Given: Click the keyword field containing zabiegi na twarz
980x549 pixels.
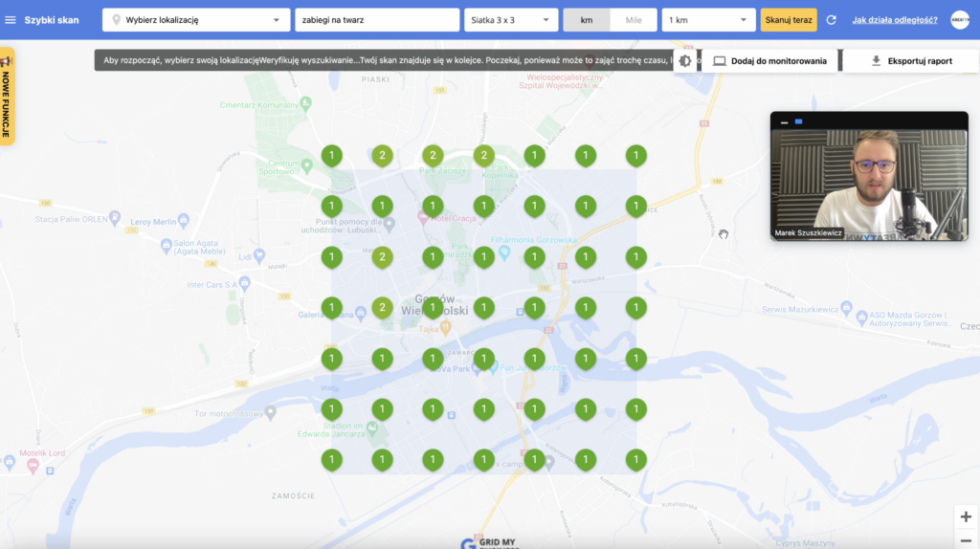Looking at the screenshot, I should coord(377,20).
